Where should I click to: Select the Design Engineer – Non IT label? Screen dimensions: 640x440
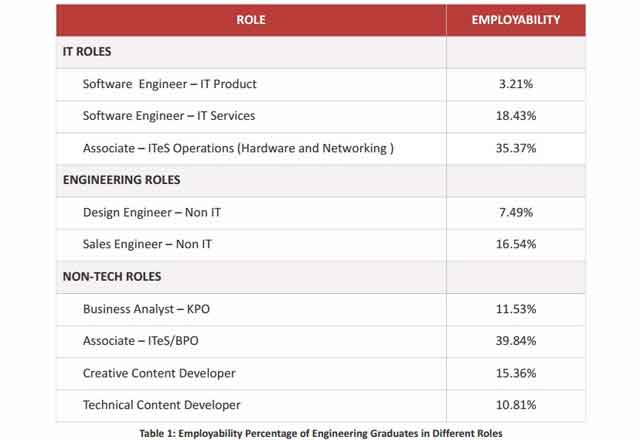click(x=154, y=212)
